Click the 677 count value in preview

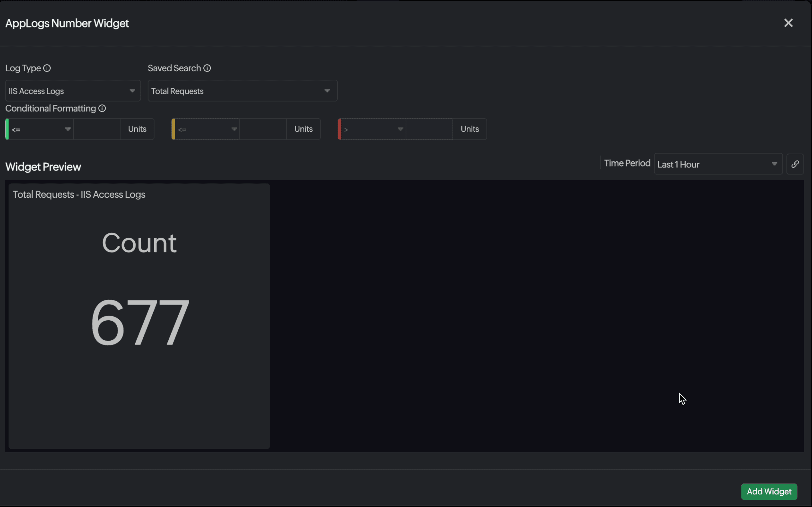(139, 322)
